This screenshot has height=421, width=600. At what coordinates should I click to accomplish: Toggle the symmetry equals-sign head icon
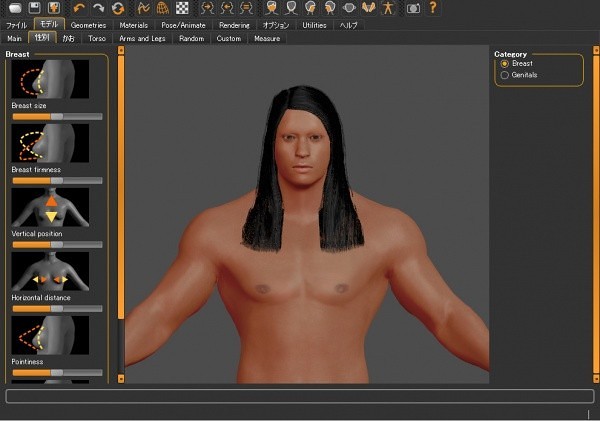coord(246,8)
